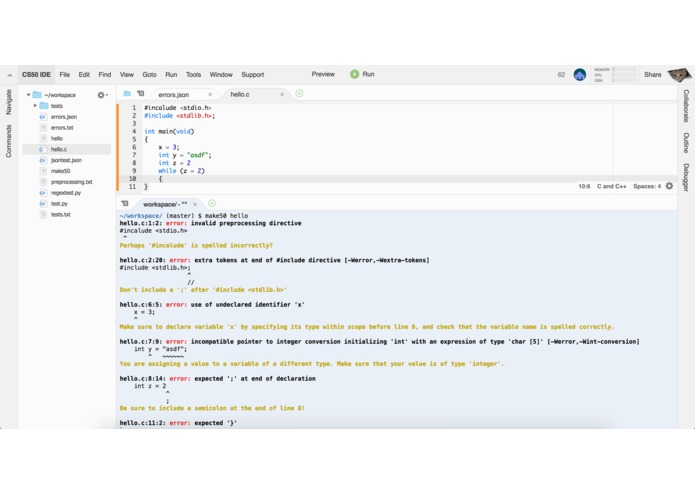Open the Goto menu
The image size is (695, 494).
click(x=149, y=75)
